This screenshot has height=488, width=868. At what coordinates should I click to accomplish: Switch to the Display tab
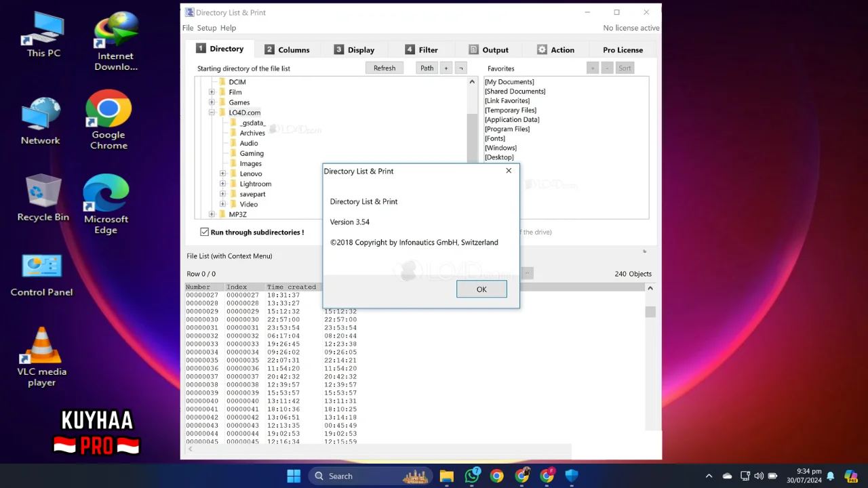(x=354, y=49)
